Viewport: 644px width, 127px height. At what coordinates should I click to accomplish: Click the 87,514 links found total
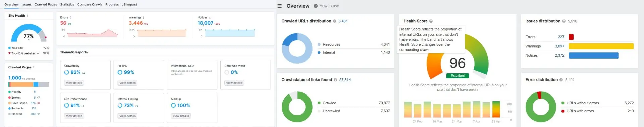click(345, 80)
